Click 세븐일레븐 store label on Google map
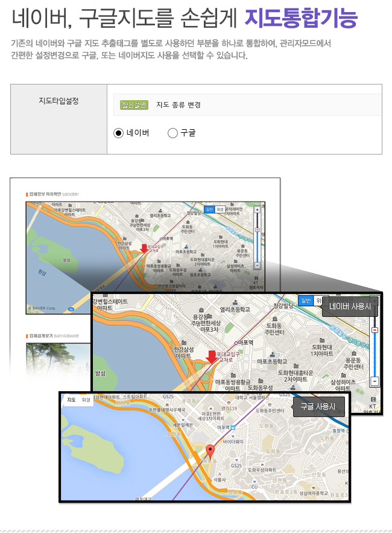This screenshot has height=533, width=392. (x=183, y=425)
